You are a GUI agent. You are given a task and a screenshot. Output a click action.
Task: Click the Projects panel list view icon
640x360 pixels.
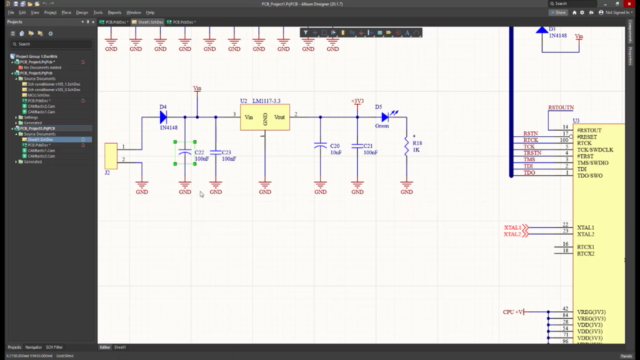[x=13, y=33]
